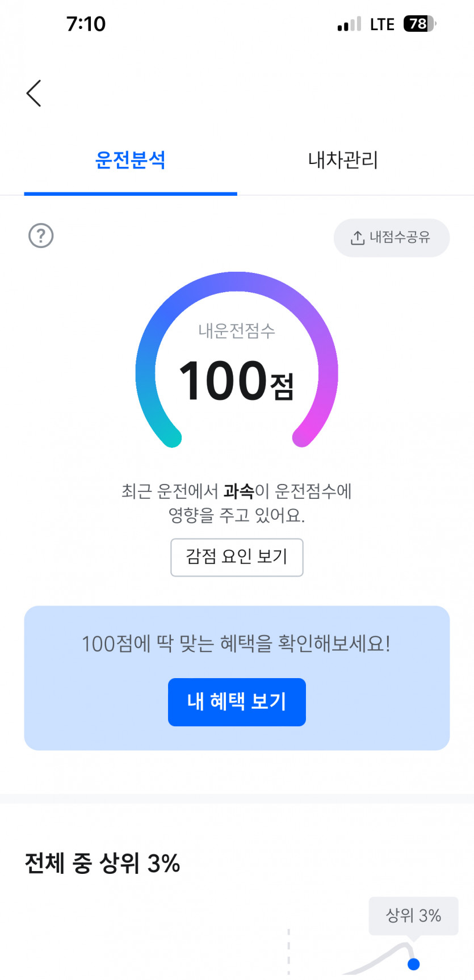Tap the LTE network indicator
This screenshot has width=474, height=980.
(382, 24)
